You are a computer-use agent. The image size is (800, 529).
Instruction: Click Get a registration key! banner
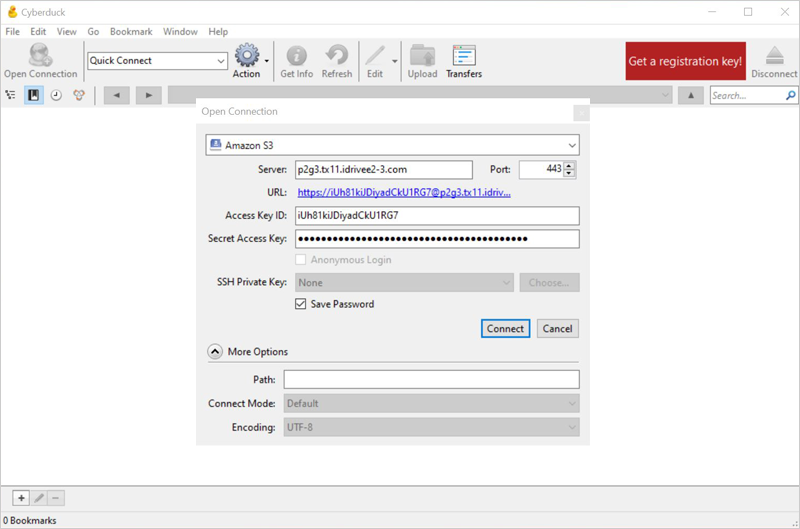[685, 61]
